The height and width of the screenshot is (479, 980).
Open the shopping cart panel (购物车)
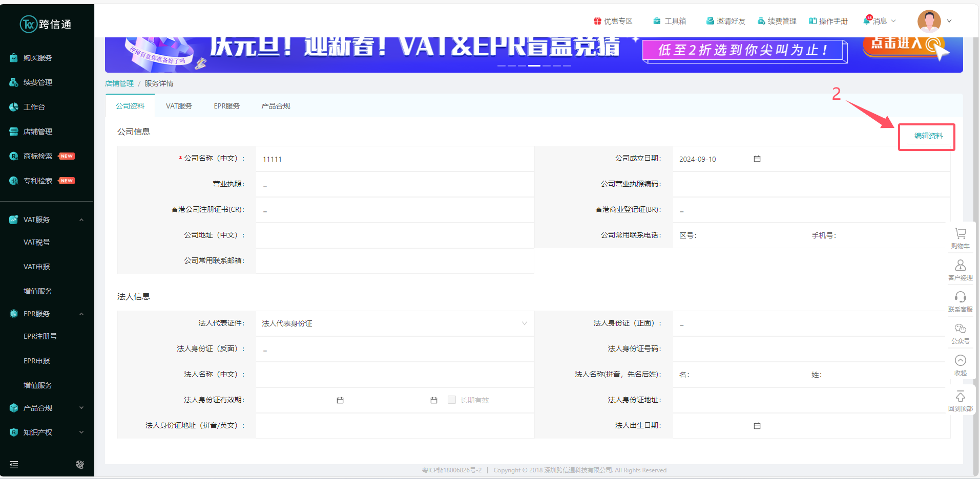960,237
